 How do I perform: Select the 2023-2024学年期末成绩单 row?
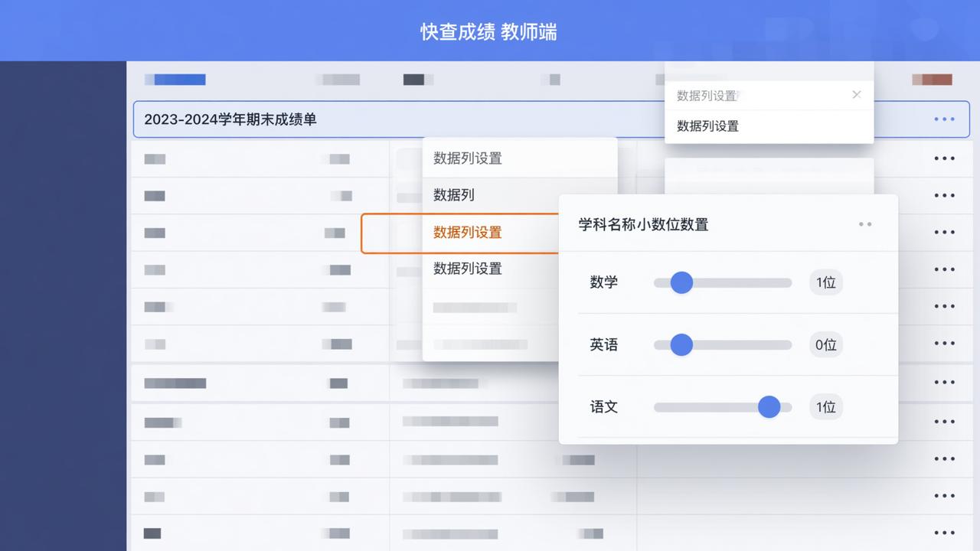click(x=551, y=119)
